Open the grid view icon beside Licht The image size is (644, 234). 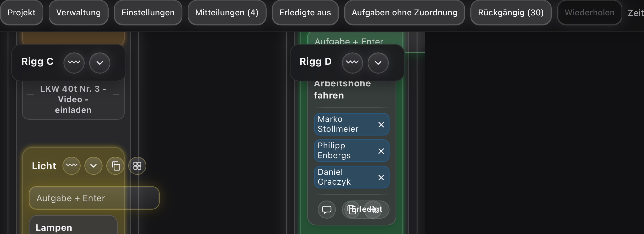point(137,166)
